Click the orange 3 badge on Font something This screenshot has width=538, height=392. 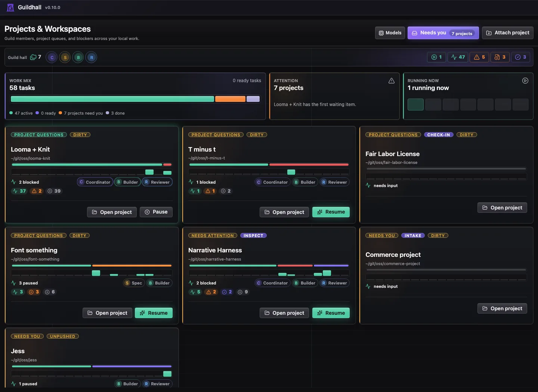click(34, 292)
